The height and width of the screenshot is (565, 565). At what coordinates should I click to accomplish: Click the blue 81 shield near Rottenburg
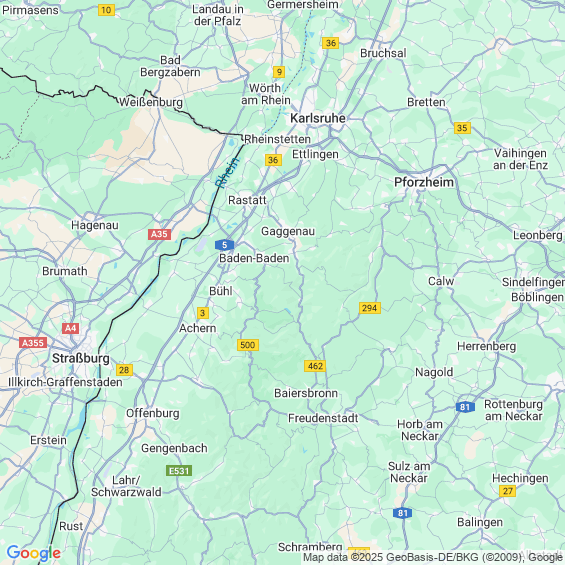pyautogui.click(x=465, y=407)
